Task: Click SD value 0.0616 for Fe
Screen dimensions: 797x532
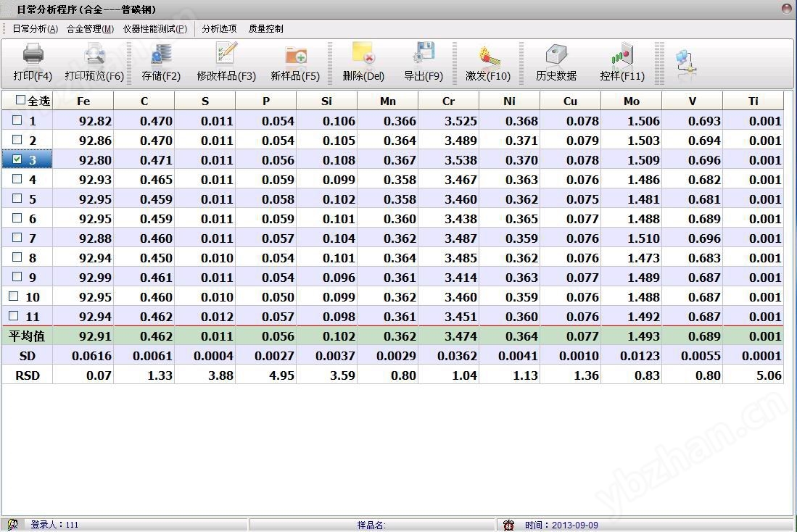Action: click(x=91, y=356)
